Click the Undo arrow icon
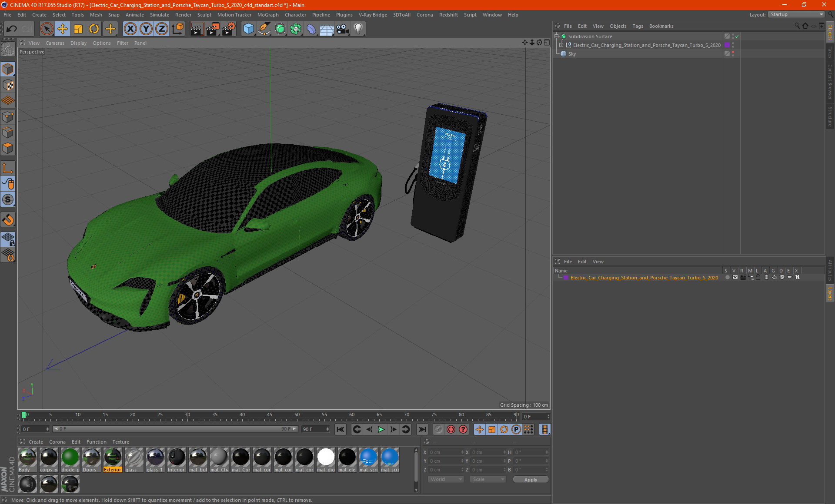Screen dimensions: 835x504 pyautogui.click(x=12, y=29)
